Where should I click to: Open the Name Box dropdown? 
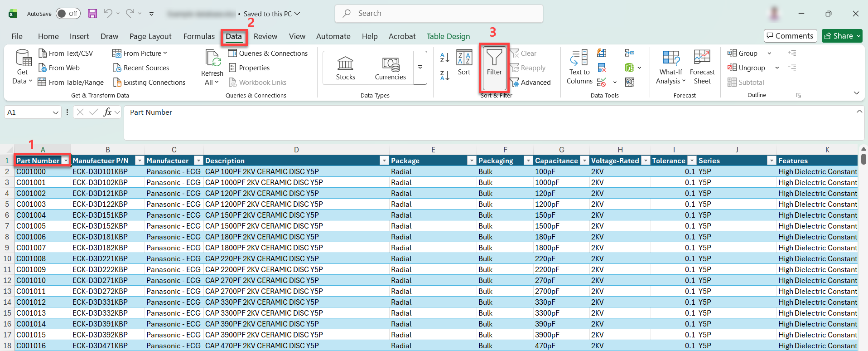(56, 112)
